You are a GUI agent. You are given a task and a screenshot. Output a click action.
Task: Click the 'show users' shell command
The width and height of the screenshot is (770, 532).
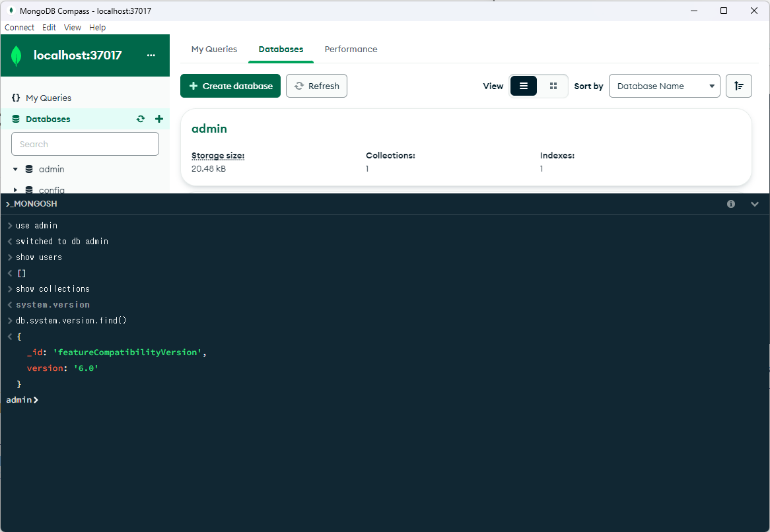click(x=39, y=257)
